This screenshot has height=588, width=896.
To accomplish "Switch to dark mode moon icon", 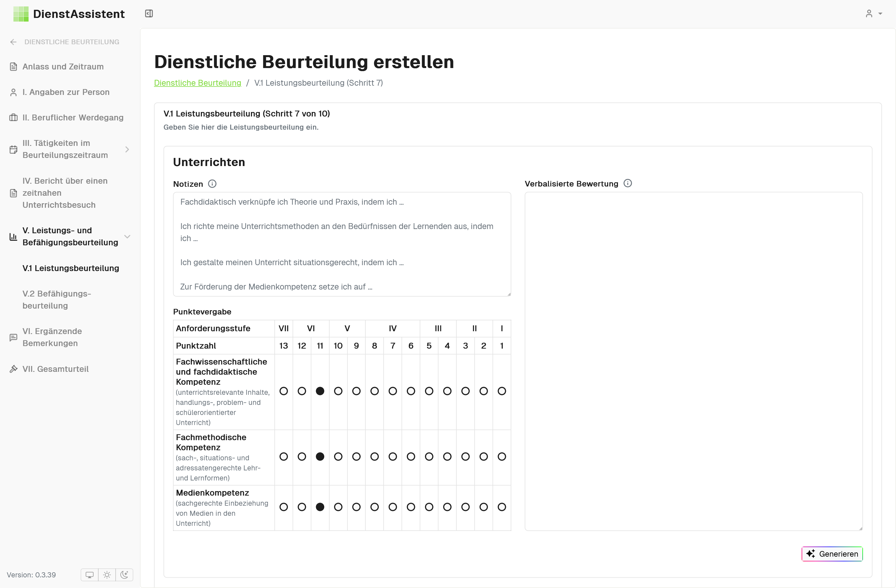I will (124, 575).
